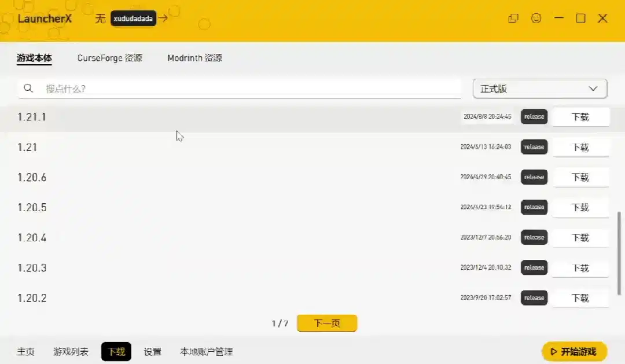Viewport: 625px width, 364px height.
Task: Click the dropdown chevron arrow
Action: click(x=593, y=89)
